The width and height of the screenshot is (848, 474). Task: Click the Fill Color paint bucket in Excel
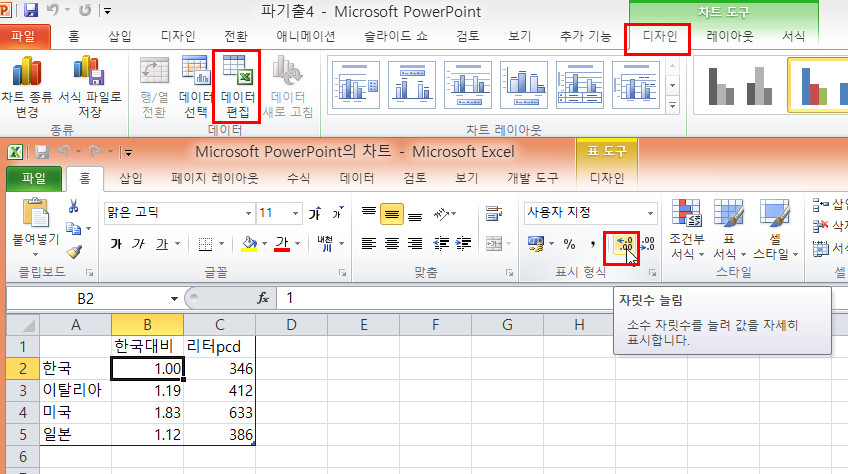coord(249,244)
